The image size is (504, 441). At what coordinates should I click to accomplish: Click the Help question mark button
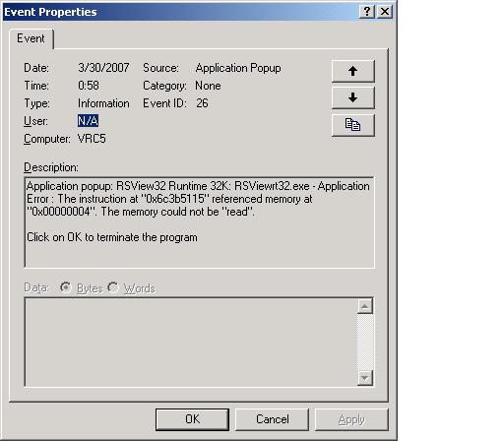(367, 12)
